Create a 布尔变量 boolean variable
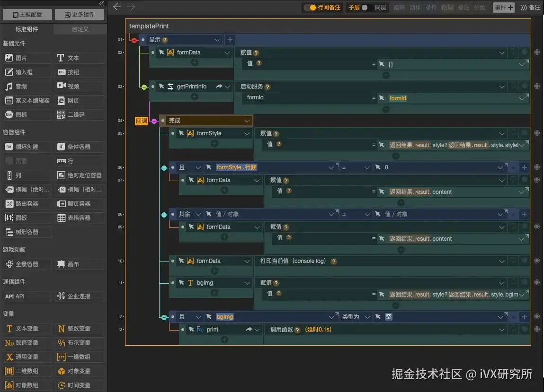Image resolution: width=544 pixels, height=392 pixels. click(x=80, y=343)
